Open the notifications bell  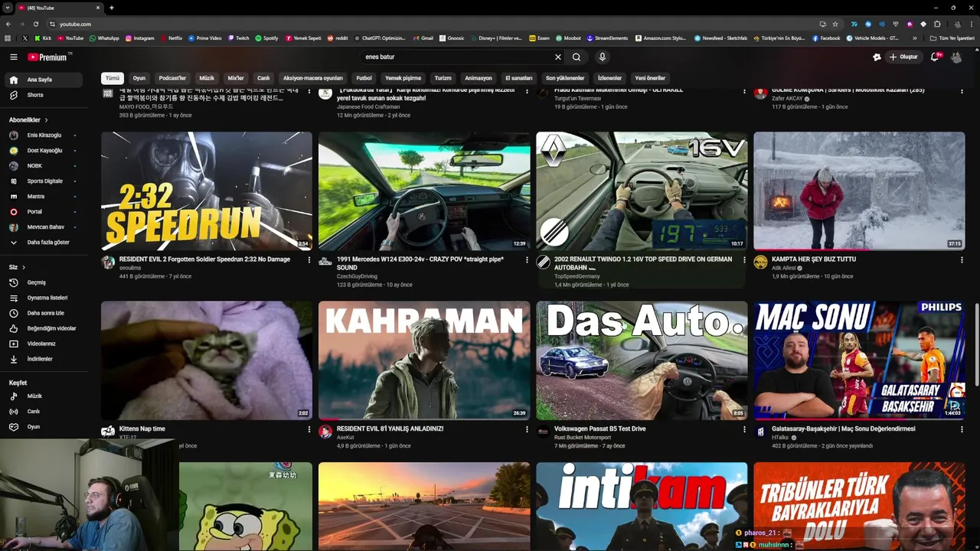coord(935,57)
